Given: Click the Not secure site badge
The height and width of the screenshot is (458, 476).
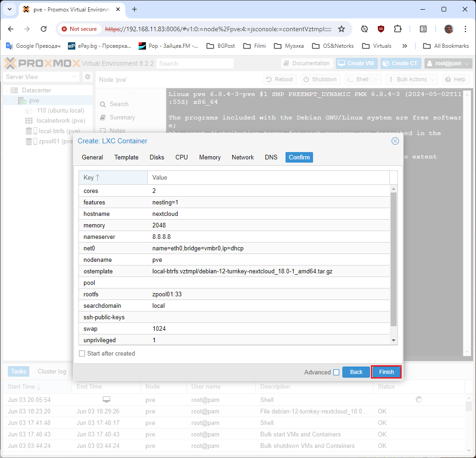Looking at the screenshot, I should 79,29.
